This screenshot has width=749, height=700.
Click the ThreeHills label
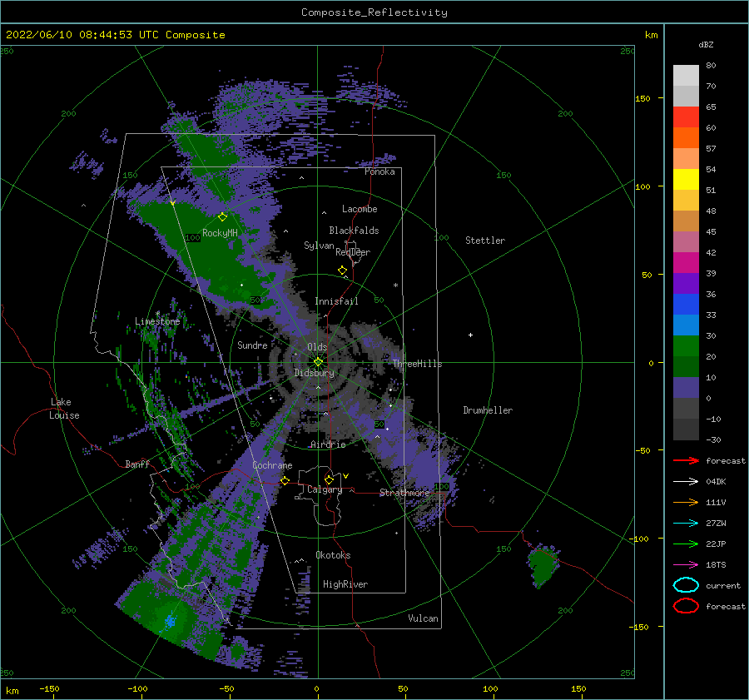click(417, 364)
